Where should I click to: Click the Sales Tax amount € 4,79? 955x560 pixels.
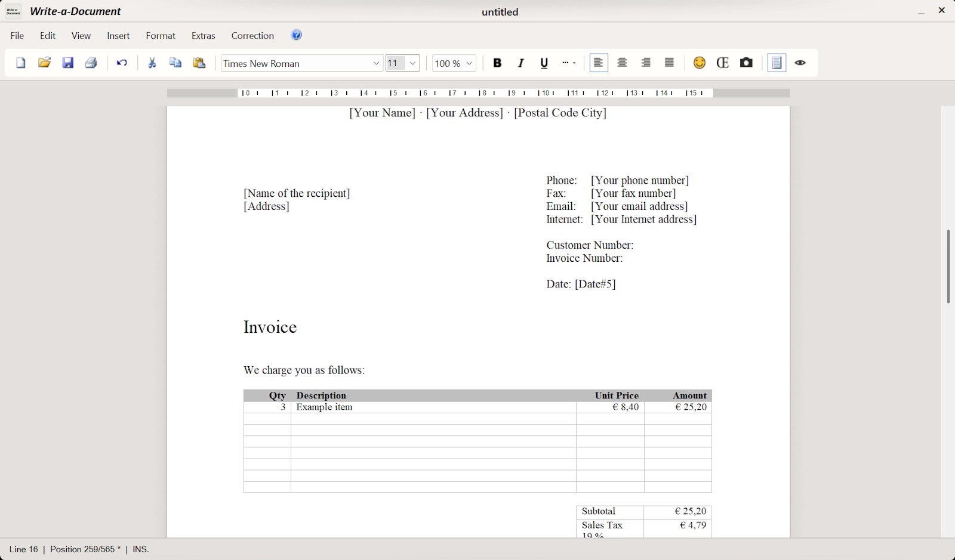pyautogui.click(x=693, y=525)
